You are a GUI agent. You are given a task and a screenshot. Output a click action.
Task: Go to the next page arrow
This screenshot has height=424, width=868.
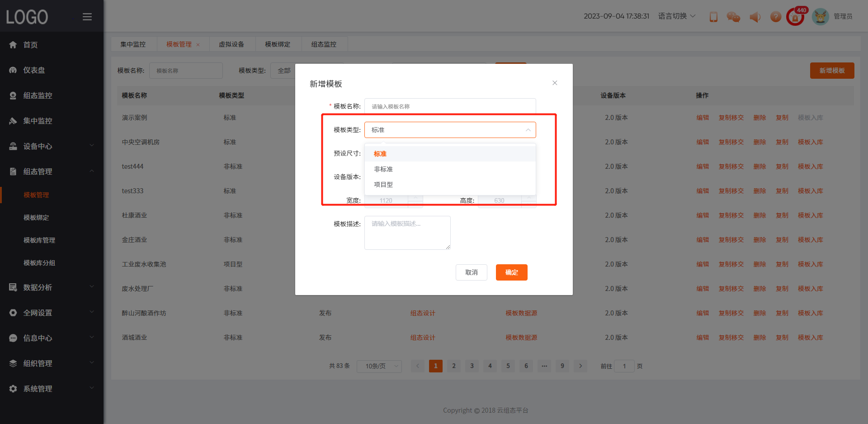coord(580,366)
